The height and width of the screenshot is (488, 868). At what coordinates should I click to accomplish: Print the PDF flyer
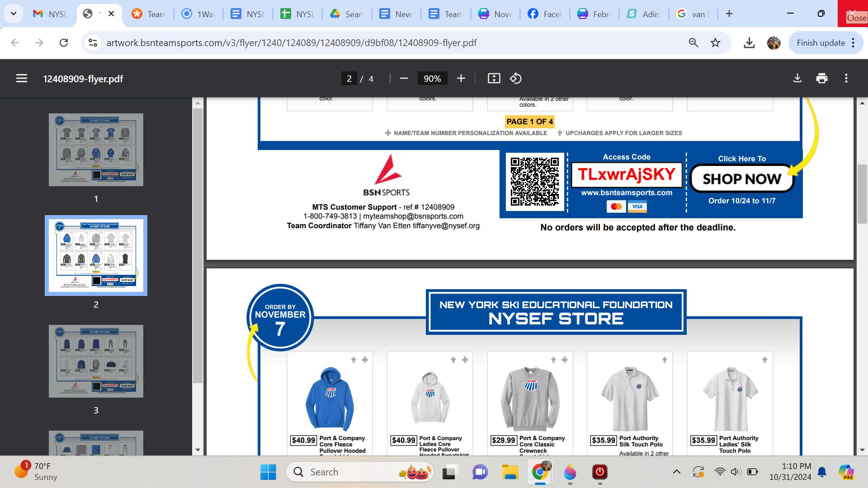pyautogui.click(x=821, y=79)
